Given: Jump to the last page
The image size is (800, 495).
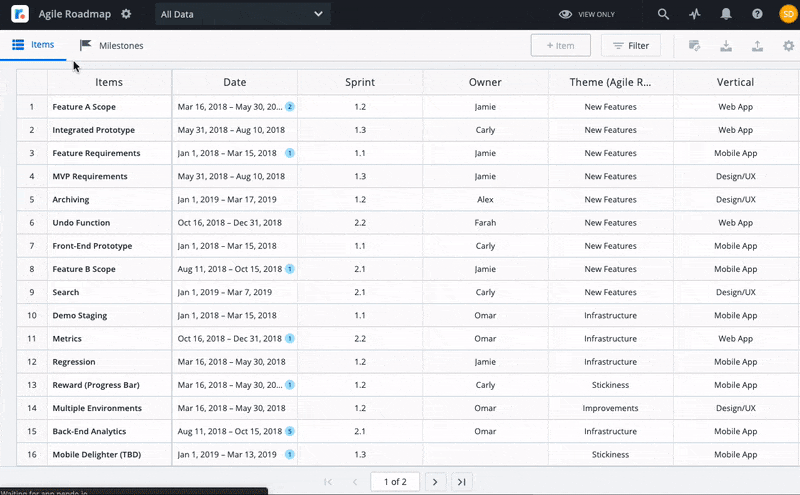Looking at the screenshot, I should (461, 481).
